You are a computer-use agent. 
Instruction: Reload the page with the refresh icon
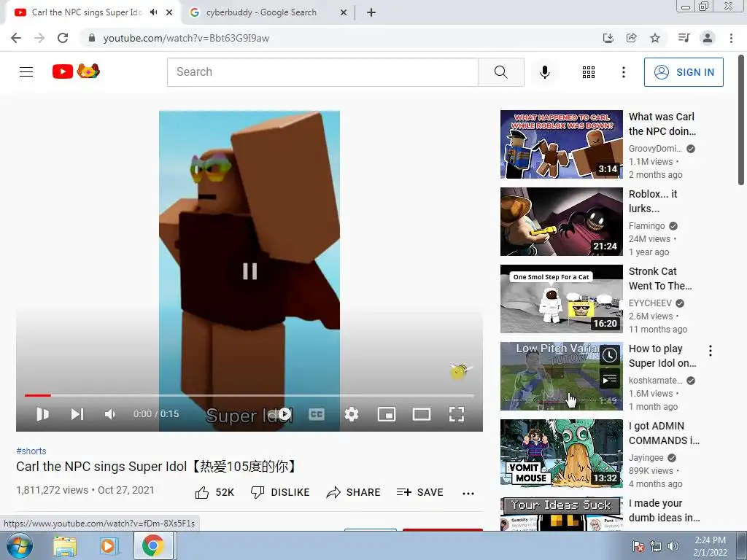[x=63, y=38]
